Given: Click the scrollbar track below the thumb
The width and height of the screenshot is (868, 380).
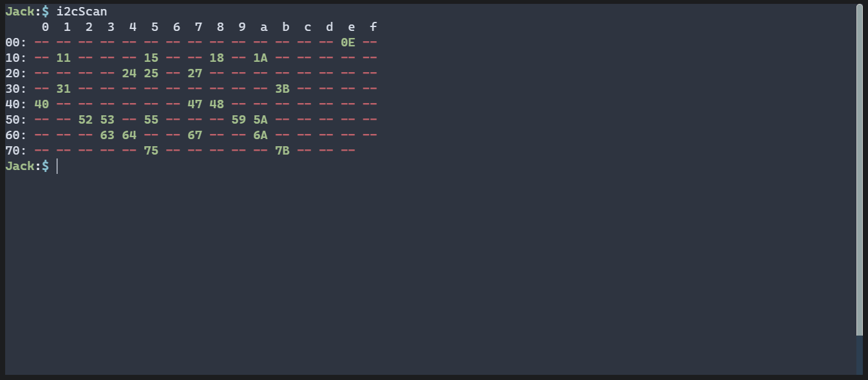Looking at the screenshot, I should [x=859, y=354].
